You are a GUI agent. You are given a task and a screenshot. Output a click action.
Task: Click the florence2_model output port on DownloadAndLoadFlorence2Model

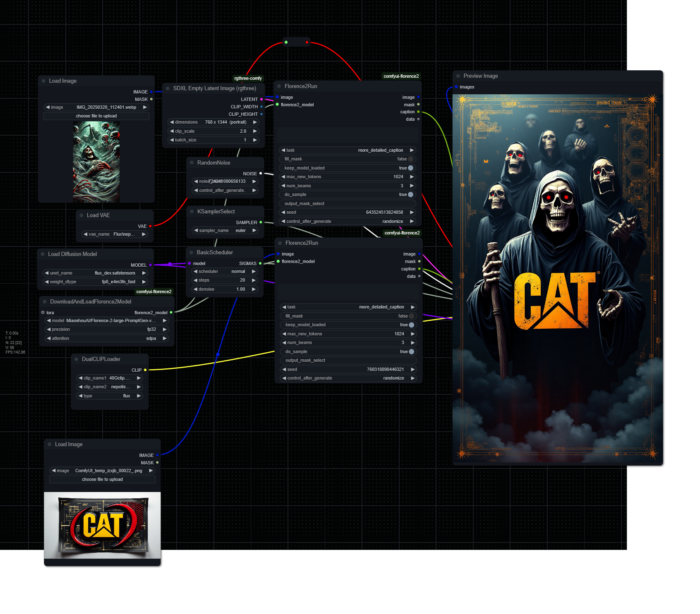(x=171, y=313)
